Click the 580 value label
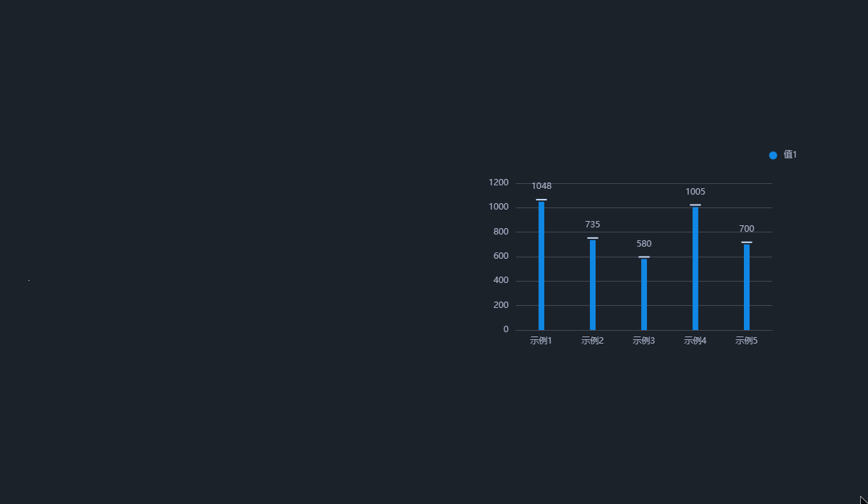Image resolution: width=868 pixels, height=504 pixels. 644,244
